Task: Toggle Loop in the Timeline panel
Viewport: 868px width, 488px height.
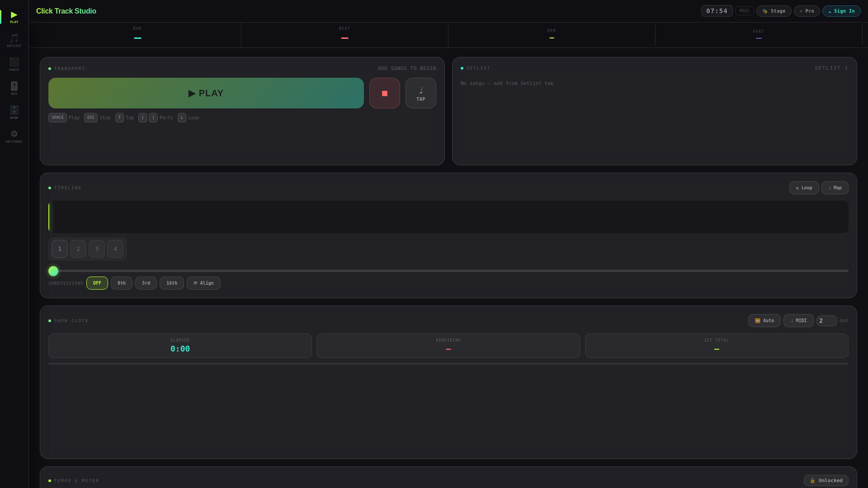Action: (x=804, y=188)
